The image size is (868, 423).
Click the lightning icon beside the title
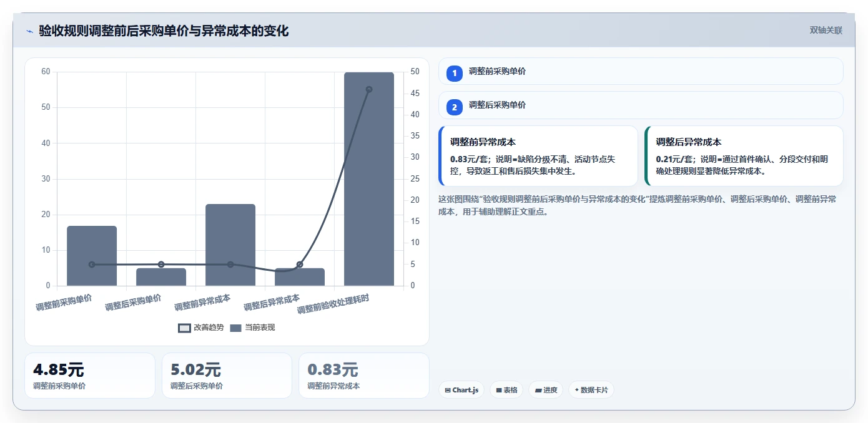click(30, 31)
